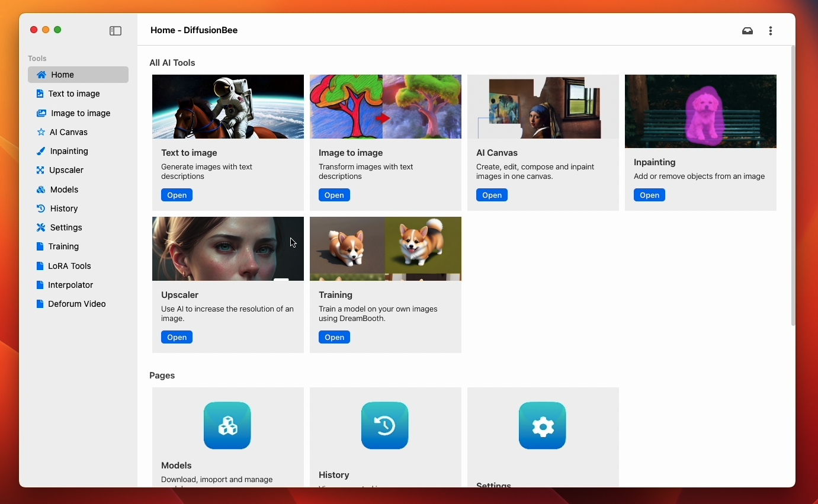The image size is (818, 504).
Task: Click the AI Canvas star icon in sidebar
Action: pos(40,132)
